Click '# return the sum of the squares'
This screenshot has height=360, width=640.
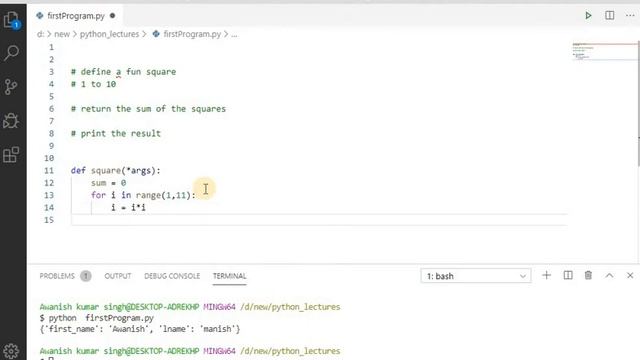[148, 109]
